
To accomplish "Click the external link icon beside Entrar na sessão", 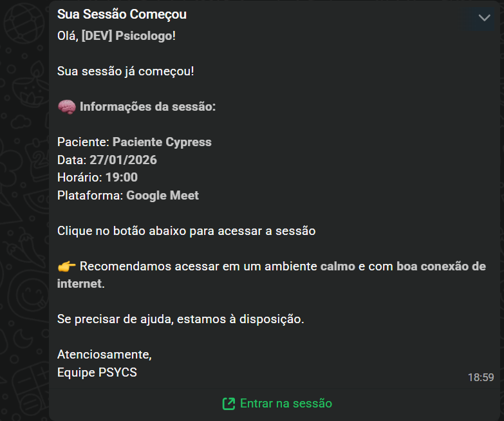I will tap(229, 404).
